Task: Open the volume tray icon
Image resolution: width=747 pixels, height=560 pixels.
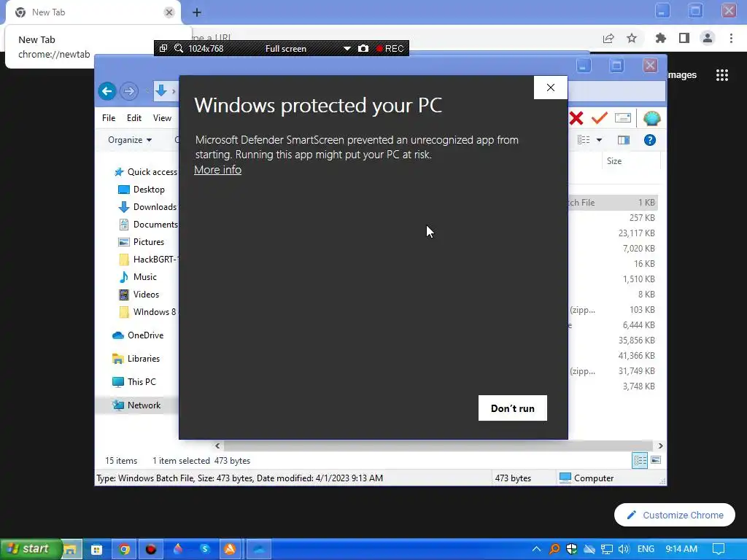Action: point(623,549)
